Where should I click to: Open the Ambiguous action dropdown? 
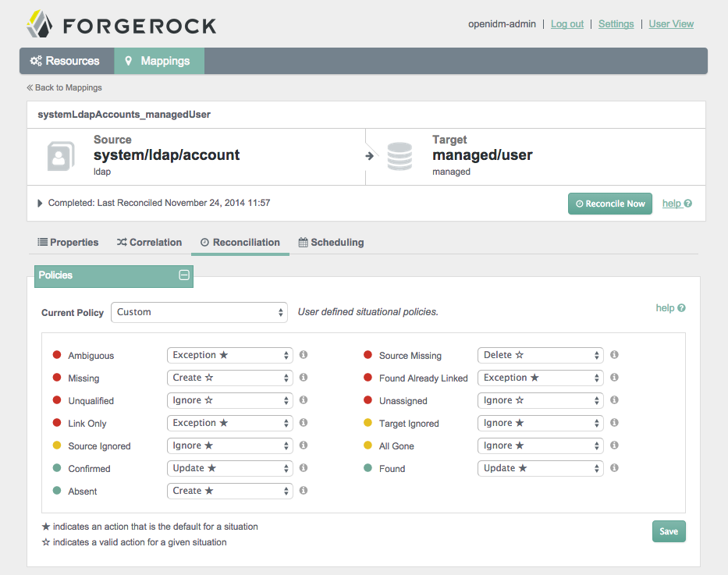pos(230,355)
